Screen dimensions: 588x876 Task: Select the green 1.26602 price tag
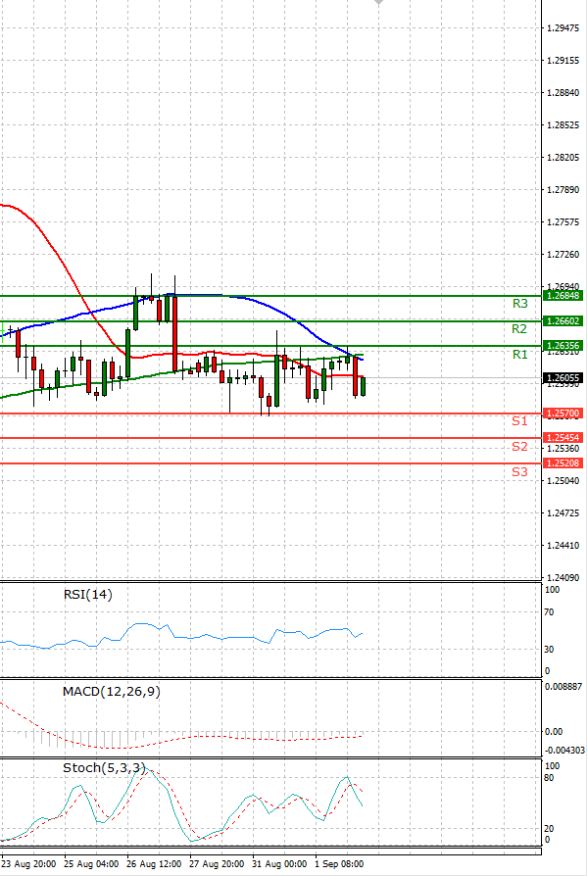(563, 321)
